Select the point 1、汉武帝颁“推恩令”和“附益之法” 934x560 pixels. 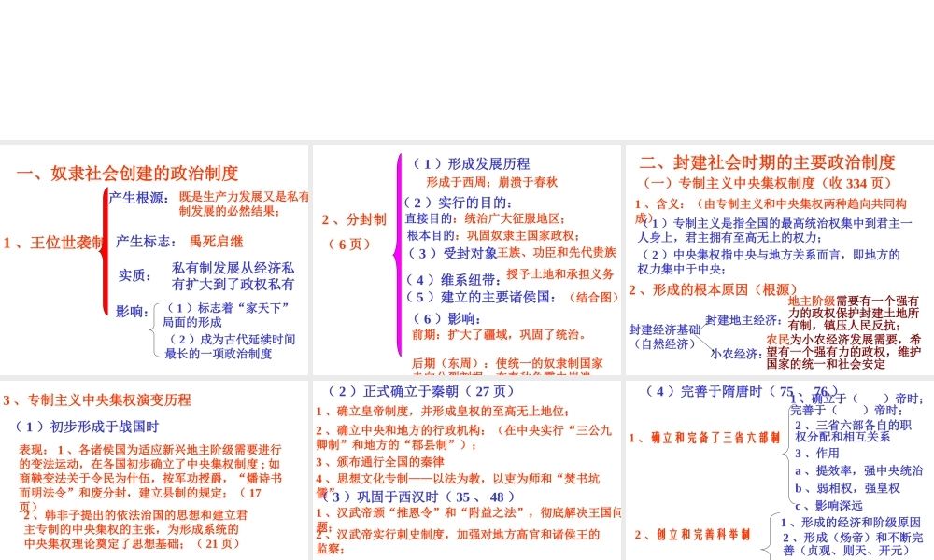(468, 519)
